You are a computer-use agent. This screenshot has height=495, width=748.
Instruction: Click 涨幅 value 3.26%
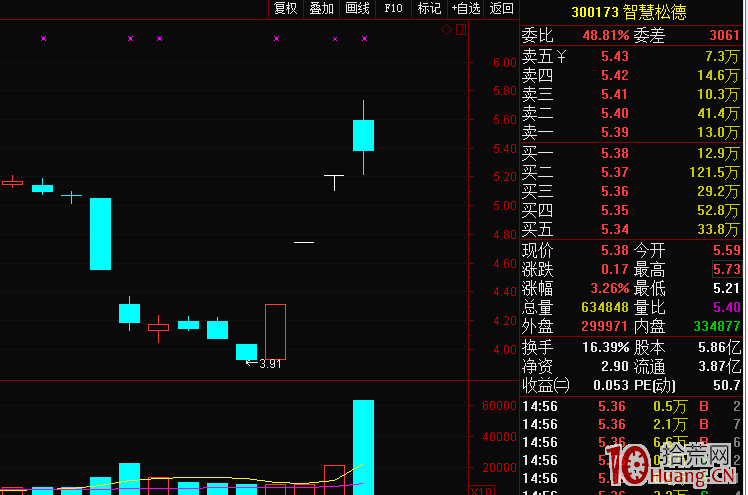(x=610, y=289)
